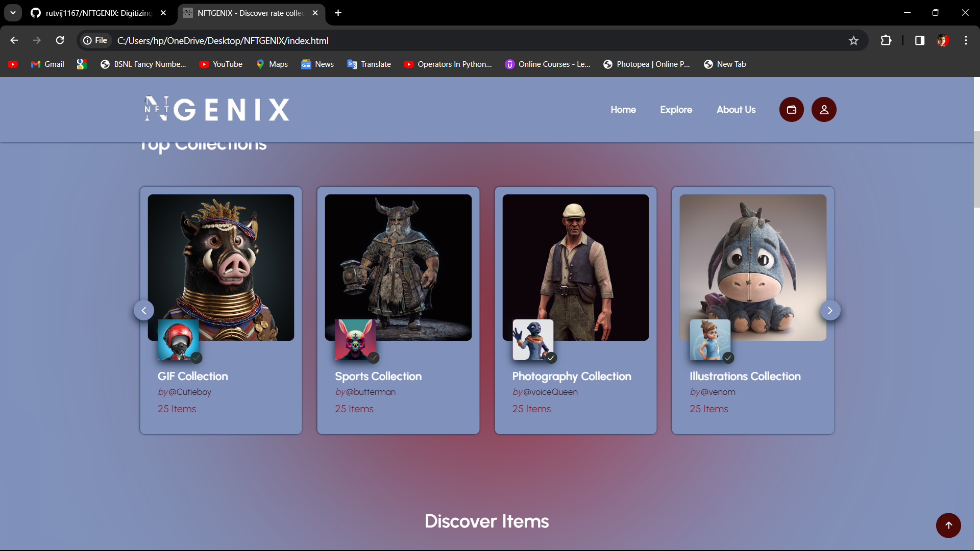Viewport: 980px width, 551px height.
Task: Open the browser extensions puzzle icon
Action: 886,41
